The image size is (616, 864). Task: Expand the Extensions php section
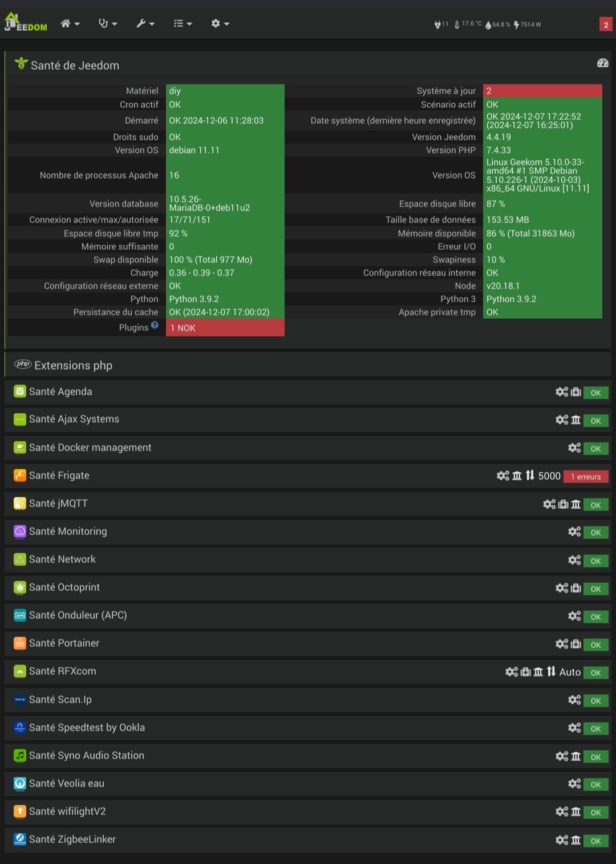[73, 366]
